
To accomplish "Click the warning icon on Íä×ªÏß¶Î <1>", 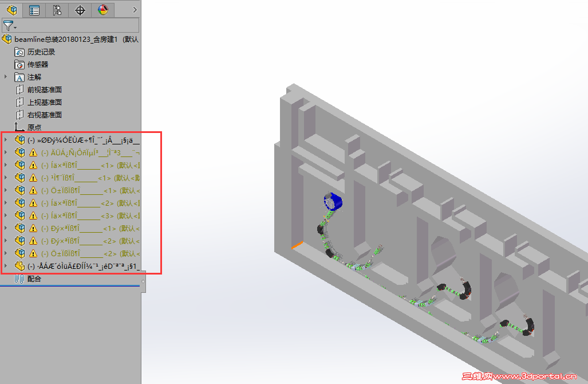I will click(33, 165).
